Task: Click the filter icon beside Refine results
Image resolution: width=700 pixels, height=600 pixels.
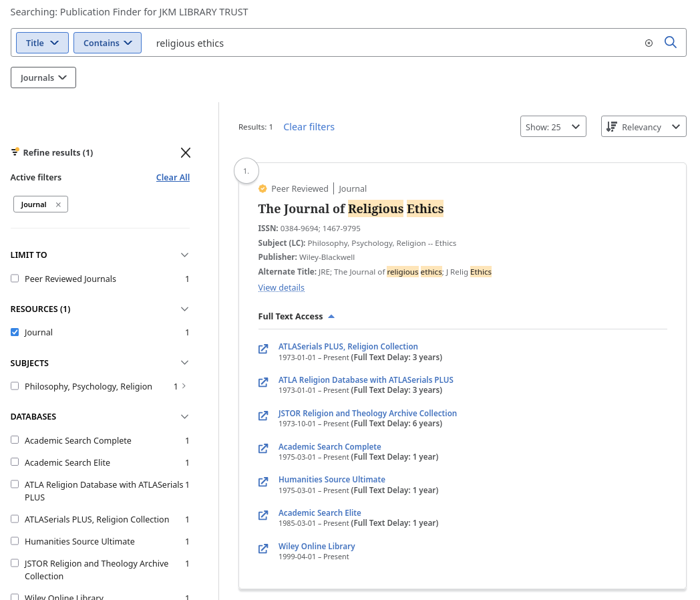Action: click(x=15, y=152)
